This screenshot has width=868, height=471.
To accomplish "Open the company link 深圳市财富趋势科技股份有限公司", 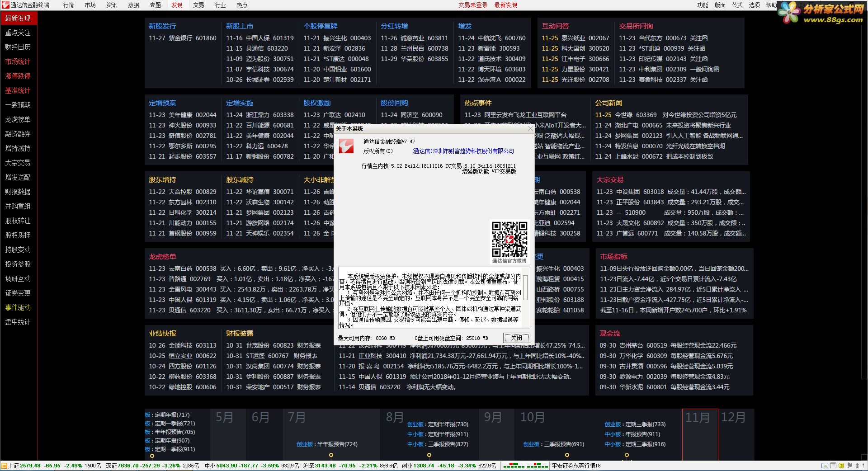I will click(463, 151).
